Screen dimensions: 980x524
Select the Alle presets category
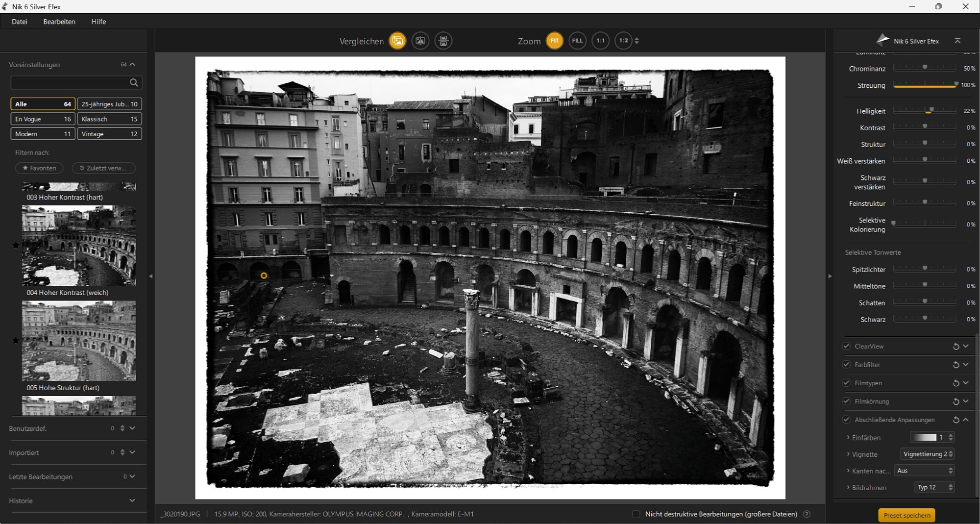pos(43,104)
